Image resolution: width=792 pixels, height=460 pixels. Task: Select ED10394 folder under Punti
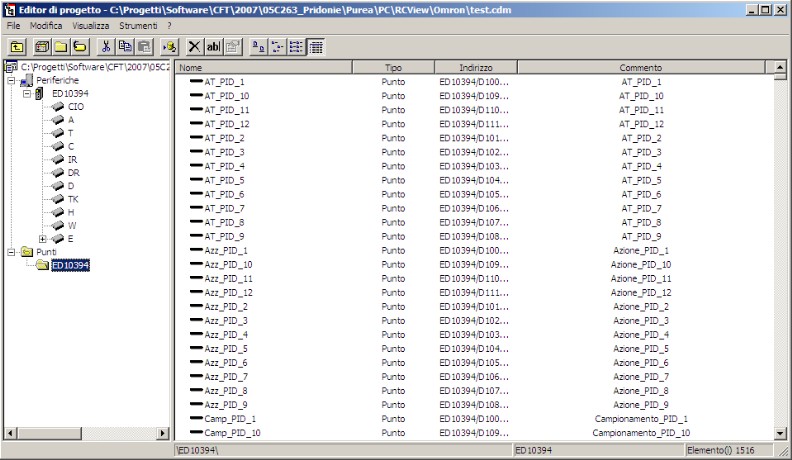click(71, 265)
